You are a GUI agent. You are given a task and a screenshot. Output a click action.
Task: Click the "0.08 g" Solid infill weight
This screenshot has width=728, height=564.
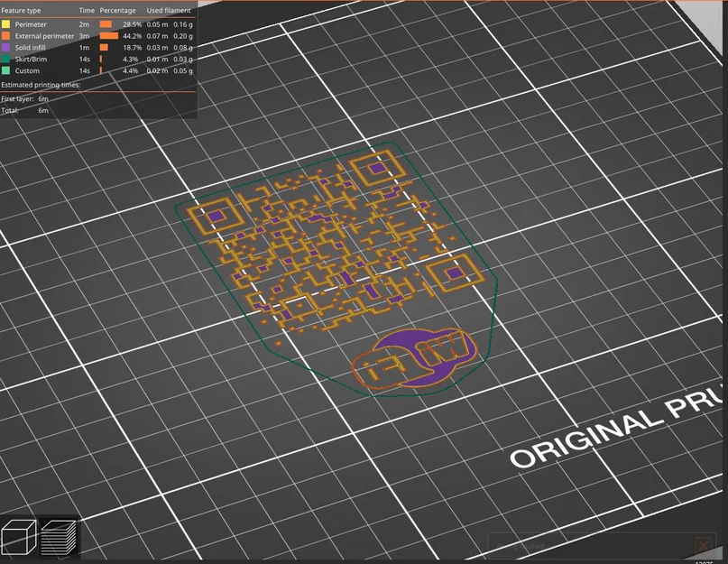tap(183, 48)
